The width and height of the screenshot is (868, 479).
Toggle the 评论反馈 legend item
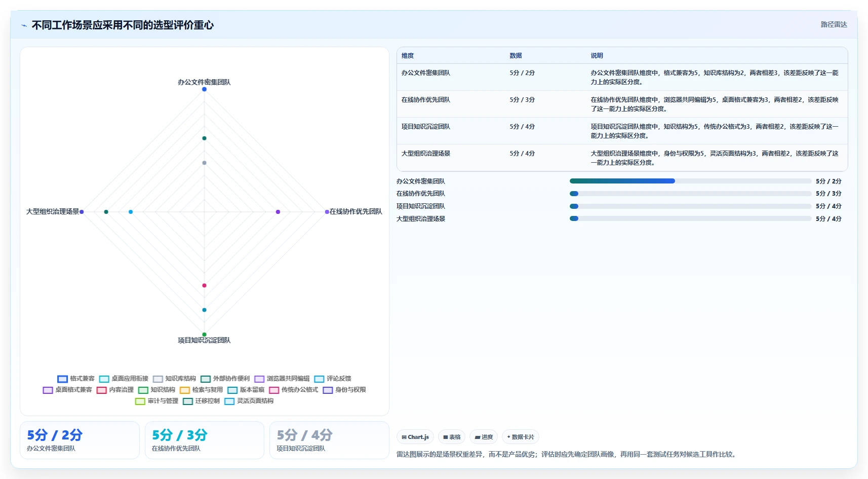[x=333, y=379]
